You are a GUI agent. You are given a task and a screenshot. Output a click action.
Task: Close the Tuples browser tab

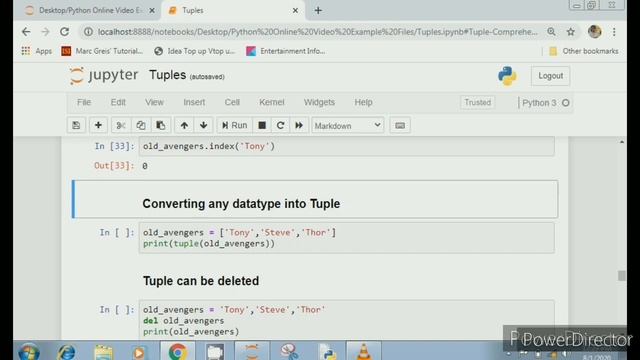(x=296, y=11)
